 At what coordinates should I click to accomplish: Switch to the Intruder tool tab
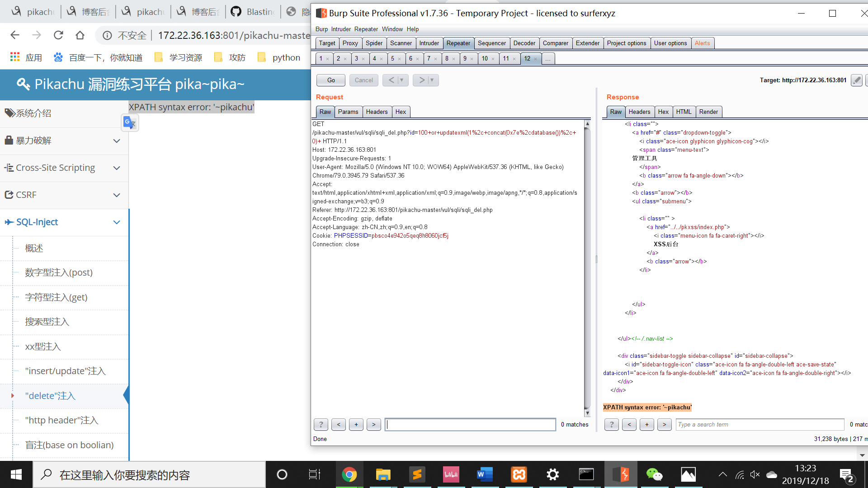click(429, 43)
